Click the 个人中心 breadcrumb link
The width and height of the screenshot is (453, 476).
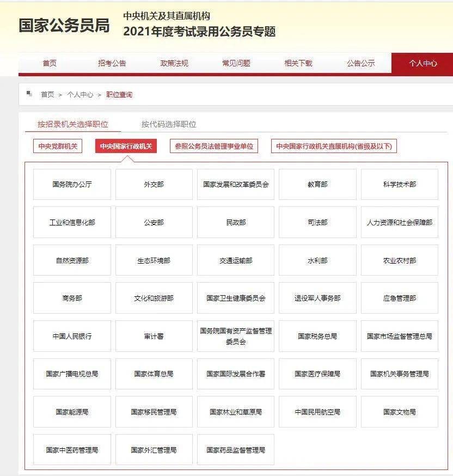point(80,95)
